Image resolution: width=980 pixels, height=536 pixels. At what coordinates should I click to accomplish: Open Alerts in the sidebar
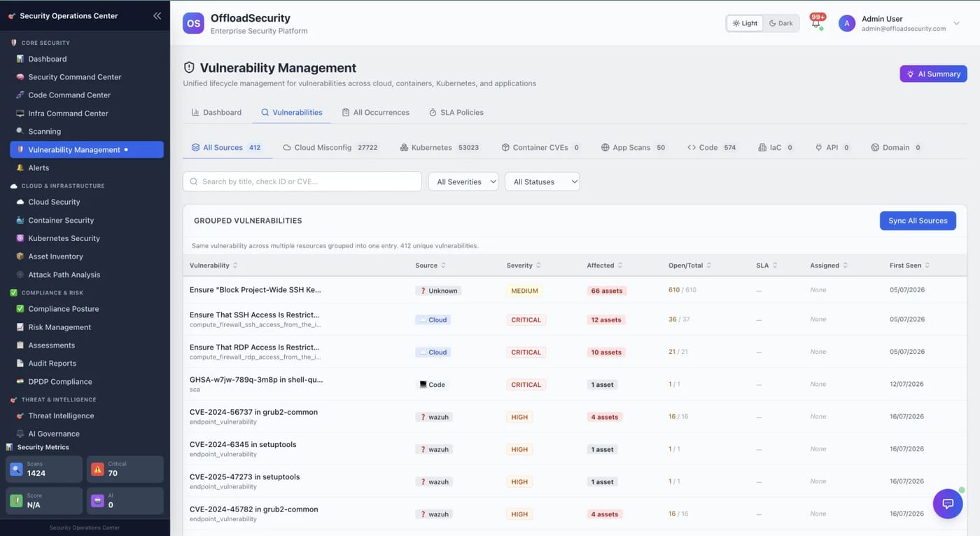[x=38, y=168]
